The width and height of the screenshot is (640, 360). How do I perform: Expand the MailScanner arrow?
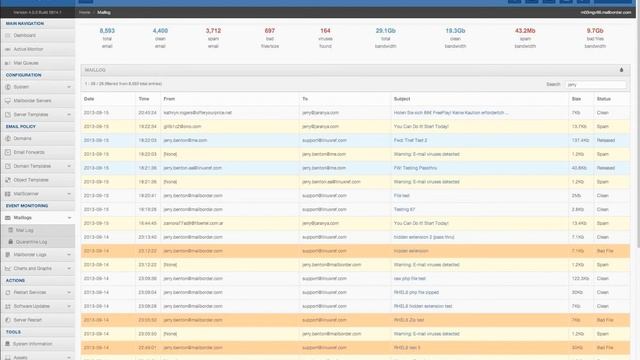(69, 194)
